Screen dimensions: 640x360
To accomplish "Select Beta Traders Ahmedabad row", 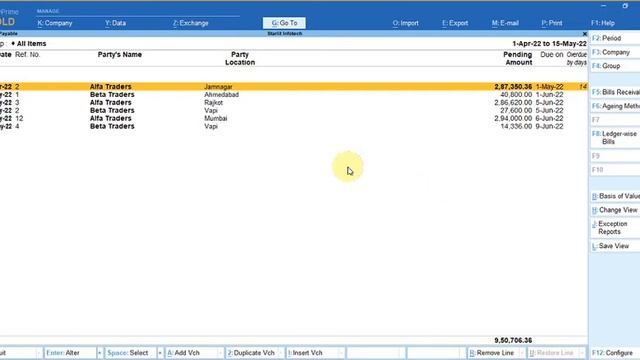I will 293,95.
